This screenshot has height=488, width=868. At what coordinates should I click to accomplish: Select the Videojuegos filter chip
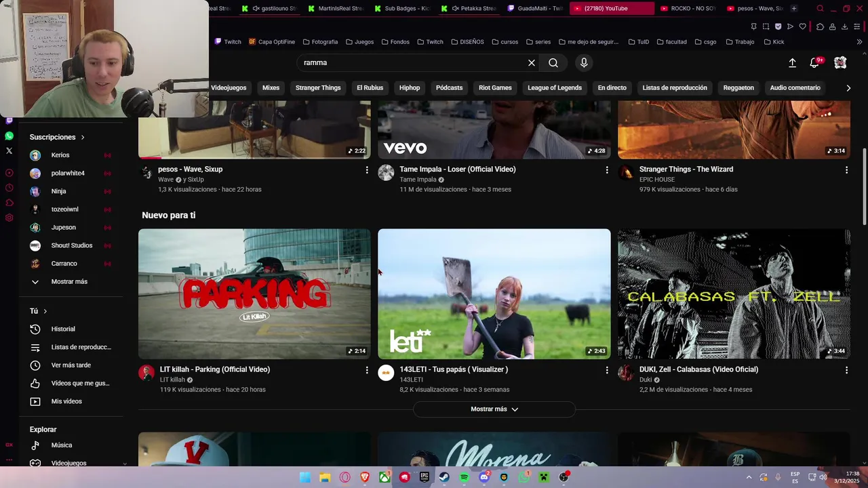pyautogui.click(x=229, y=87)
